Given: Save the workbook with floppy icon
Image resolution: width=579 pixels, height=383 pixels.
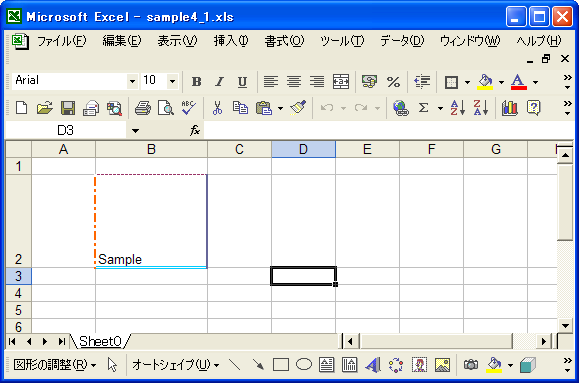Looking at the screenshot, I should [68, 108].
